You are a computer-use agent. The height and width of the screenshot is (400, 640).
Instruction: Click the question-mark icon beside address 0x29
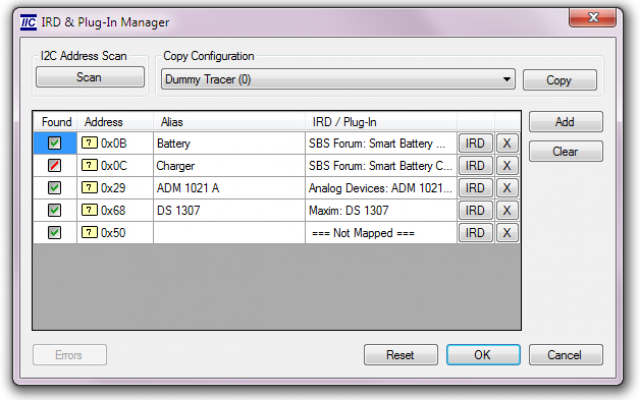[90, 187]
